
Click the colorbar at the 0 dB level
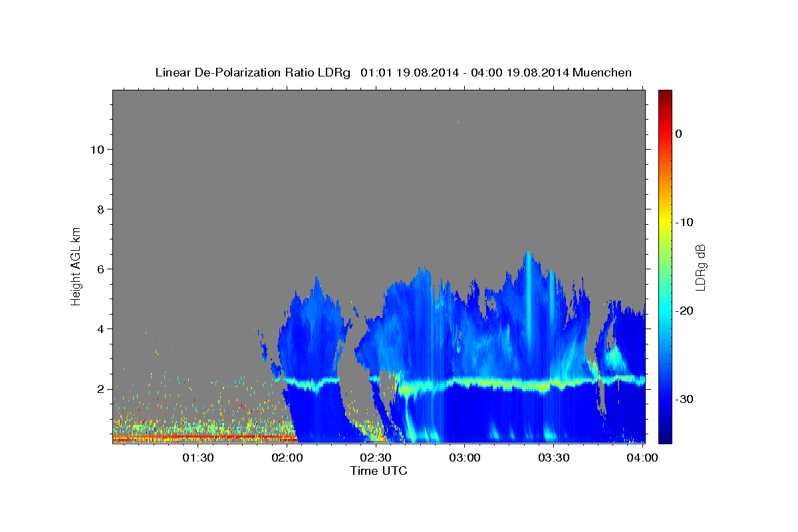(x=665, y=134)
